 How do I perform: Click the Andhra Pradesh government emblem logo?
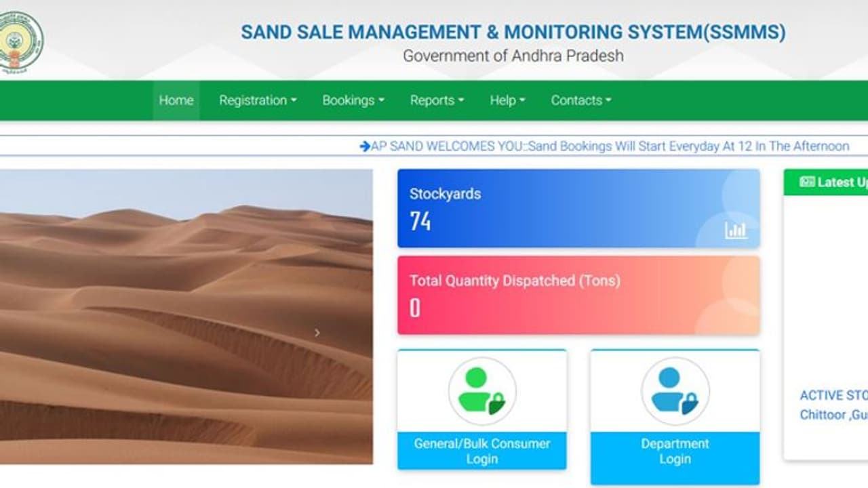click(x=20, y=42)
